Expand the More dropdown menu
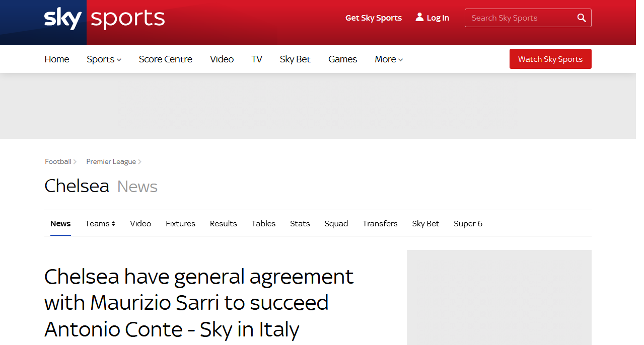The width and height of the screenshot is (644, 345). point(389,59)
